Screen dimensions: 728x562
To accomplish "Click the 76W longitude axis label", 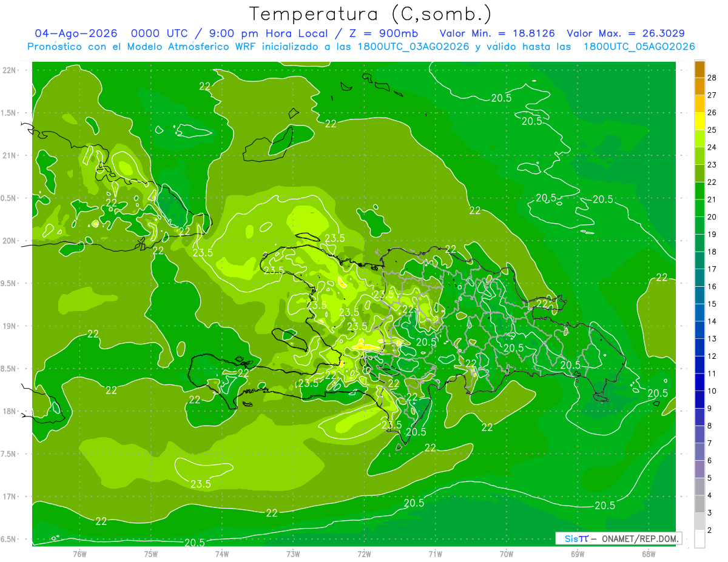I will [79, 554].
